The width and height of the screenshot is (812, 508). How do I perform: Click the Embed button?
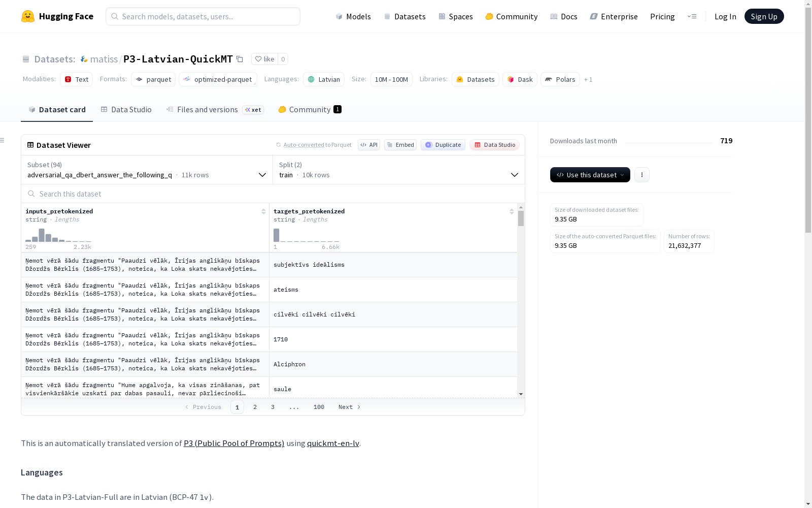pos(400,145)
